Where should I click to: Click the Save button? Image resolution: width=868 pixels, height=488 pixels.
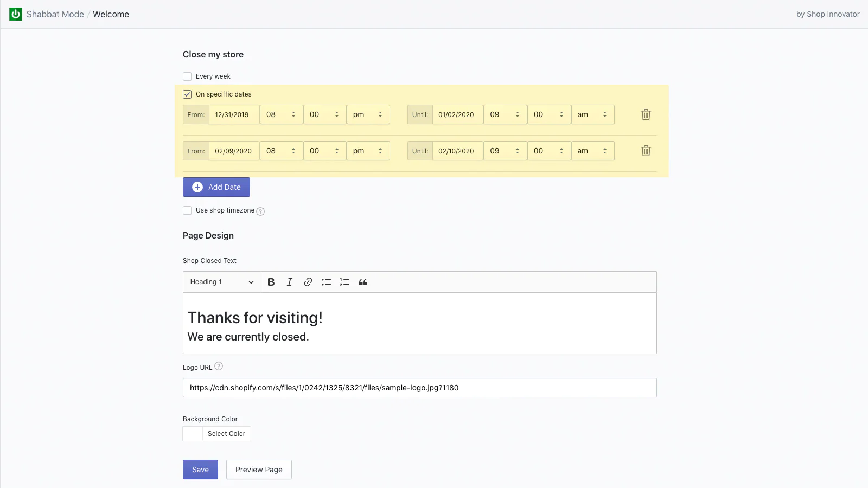tap(200, 470)
